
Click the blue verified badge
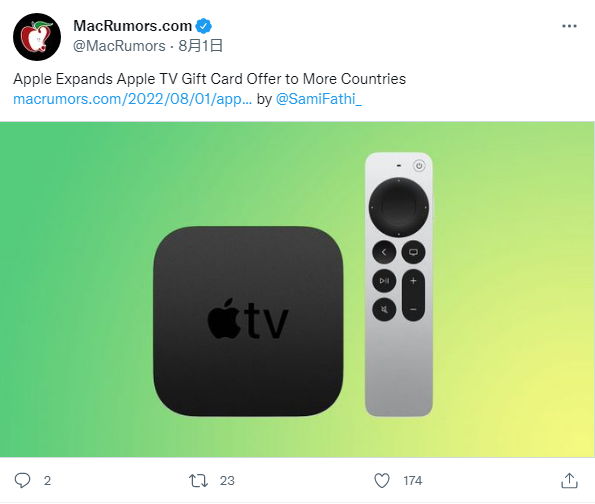tap(203, 26)
